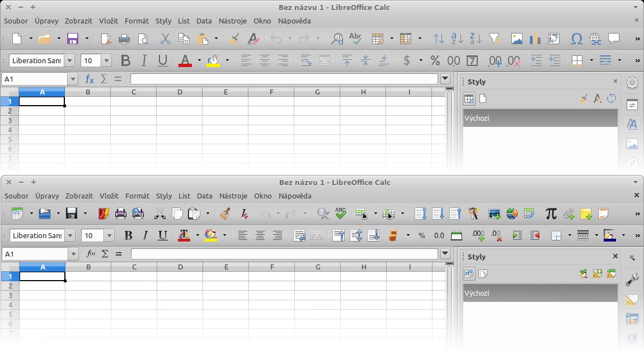Click row 3 header in top window

coord(10,120)
